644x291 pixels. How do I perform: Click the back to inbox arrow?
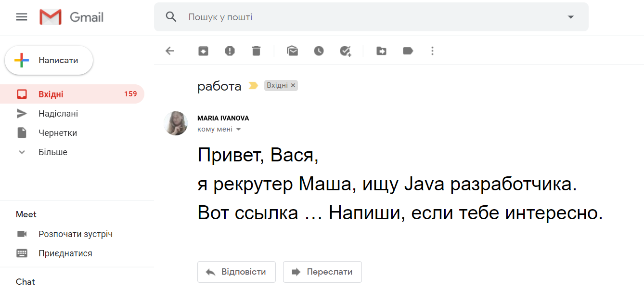[x=169, y=51]
